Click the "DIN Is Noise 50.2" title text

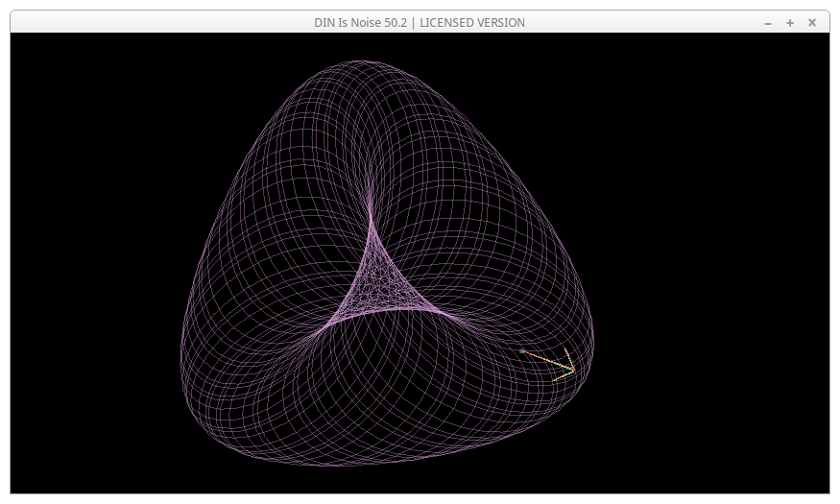(360, 23)
